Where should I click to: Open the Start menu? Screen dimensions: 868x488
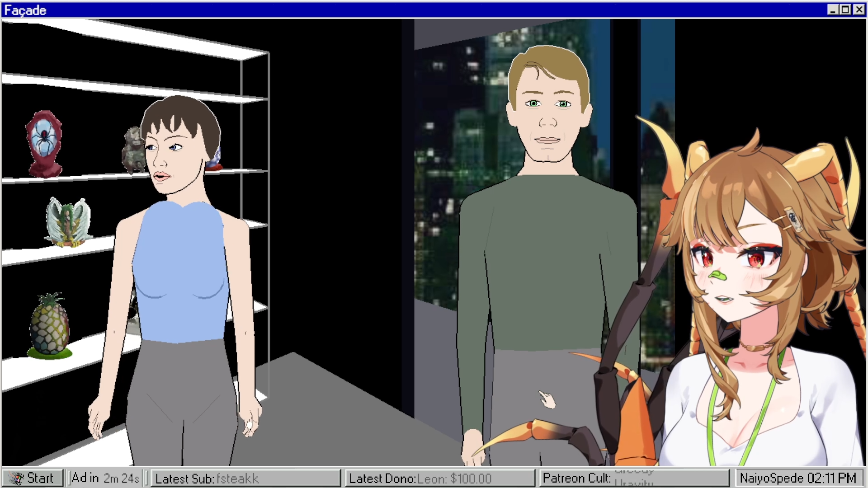coord(32,478)
